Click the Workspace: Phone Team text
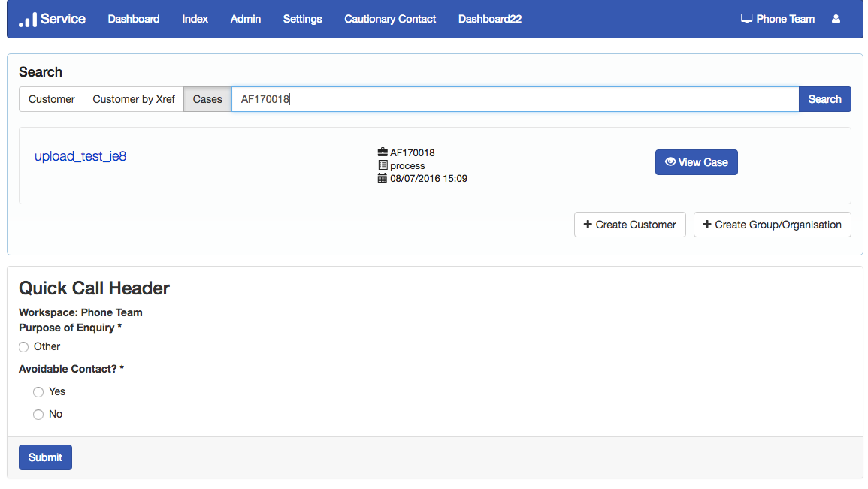Viewport: 868px width, 489px height. coord(81,312)
